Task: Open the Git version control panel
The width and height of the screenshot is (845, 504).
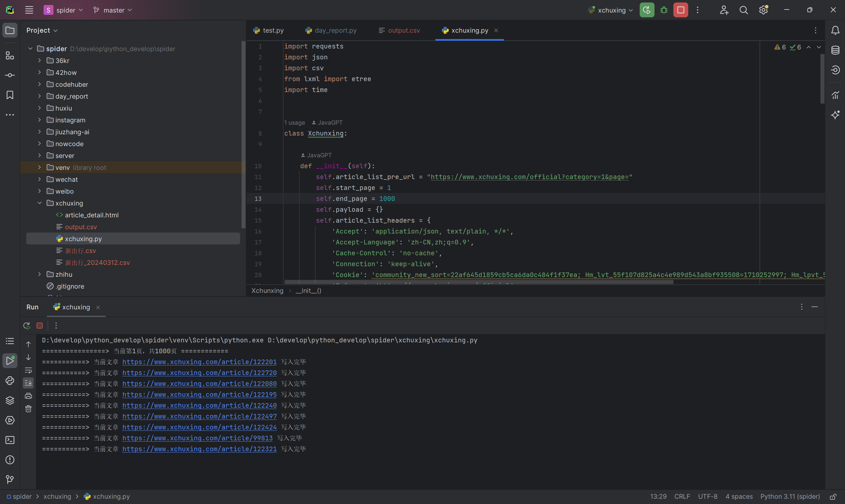Action: click(x=10, y=479)
